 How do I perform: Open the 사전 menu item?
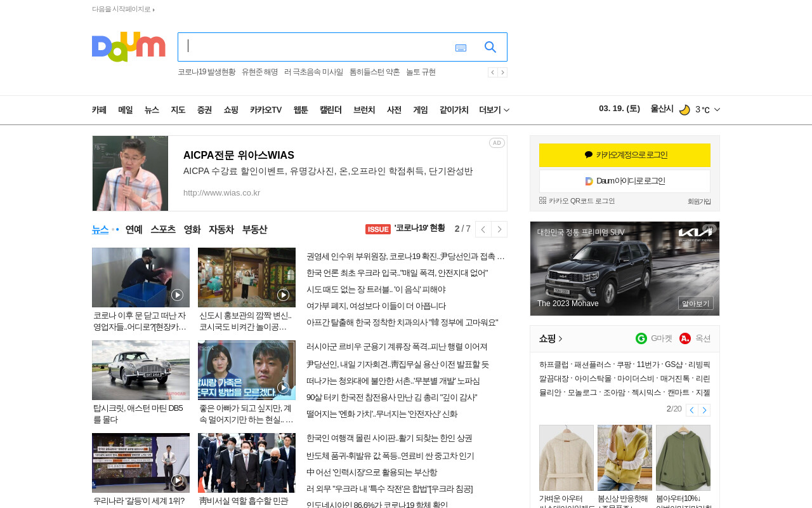coord(394,110)
